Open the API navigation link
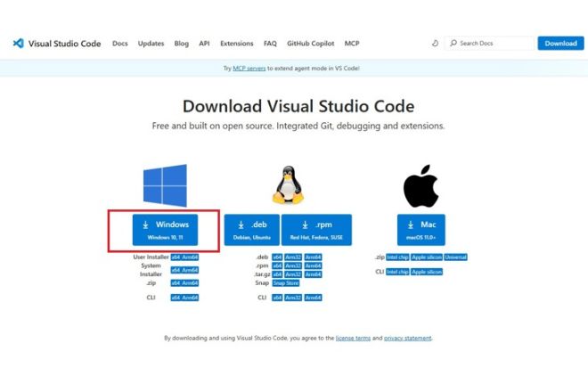 (204, 43)
